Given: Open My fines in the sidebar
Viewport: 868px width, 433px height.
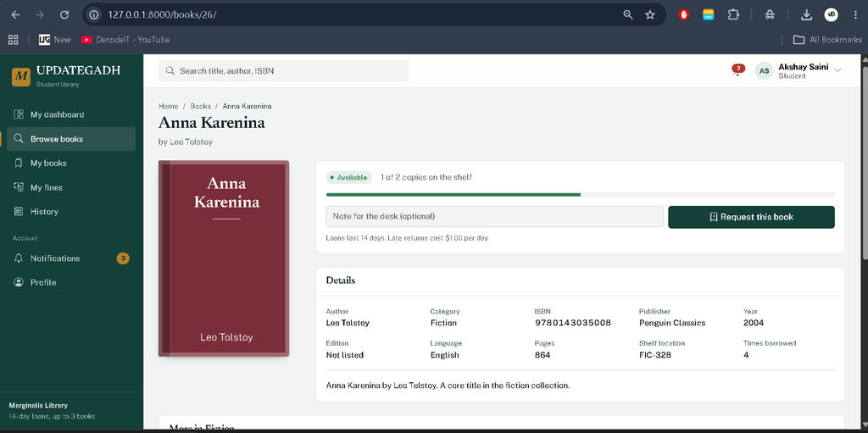Looking at the screenshot, I should 71,188.
